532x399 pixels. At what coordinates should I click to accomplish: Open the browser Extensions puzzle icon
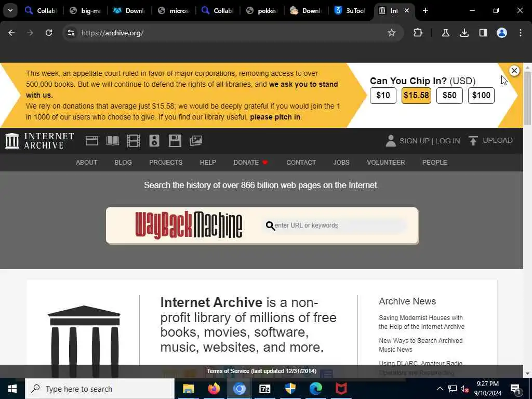[418, 33]
